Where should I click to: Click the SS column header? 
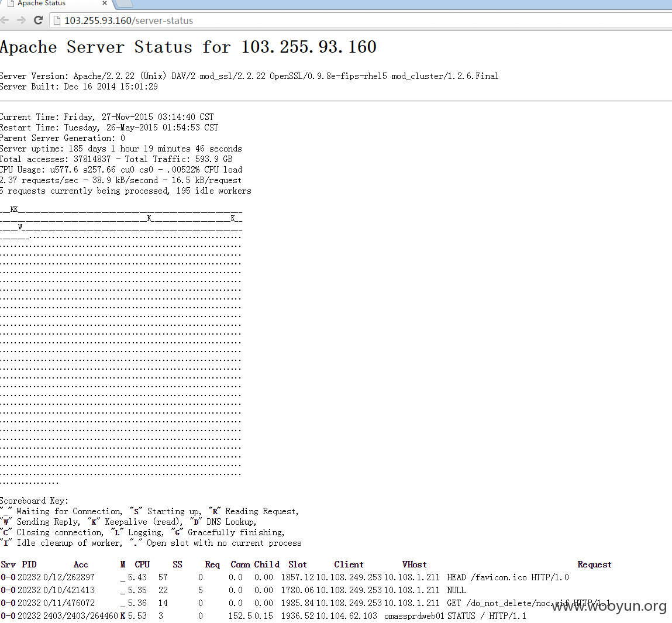coord(177,565)
